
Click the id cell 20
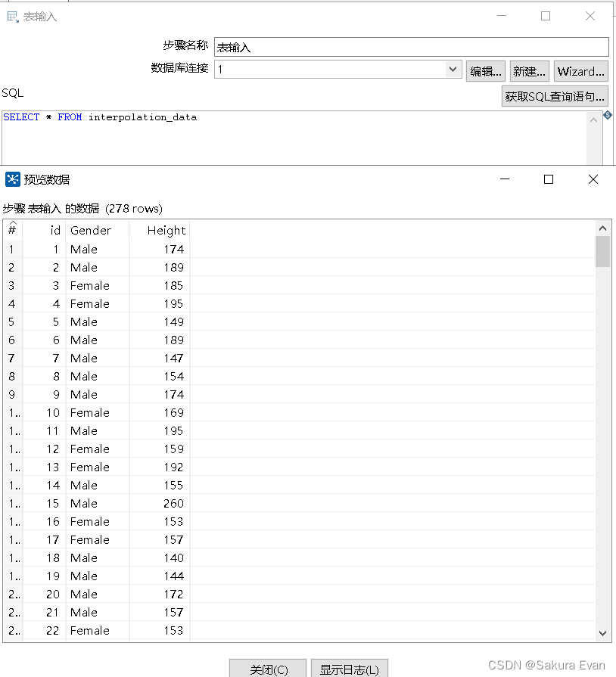44,594
